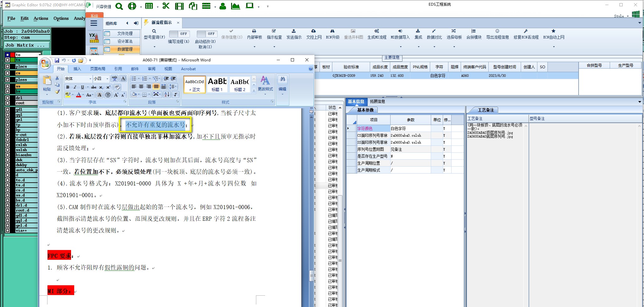Viewport: 644px width, 307px height.
Task: Click the green film-strip icon in EDS toolbar
Action: 179,6
